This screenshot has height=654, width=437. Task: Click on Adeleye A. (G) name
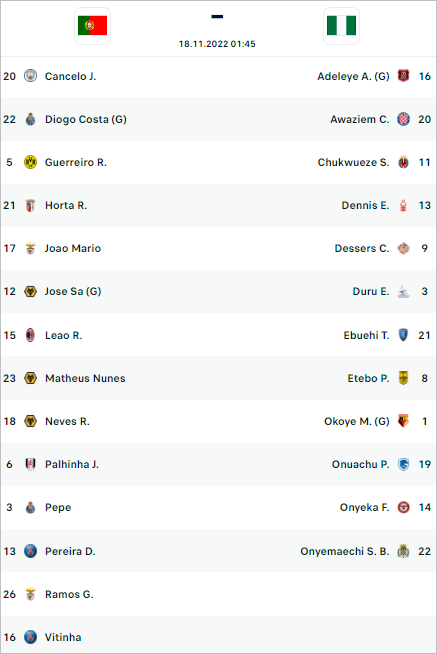[x=353, y=76]
